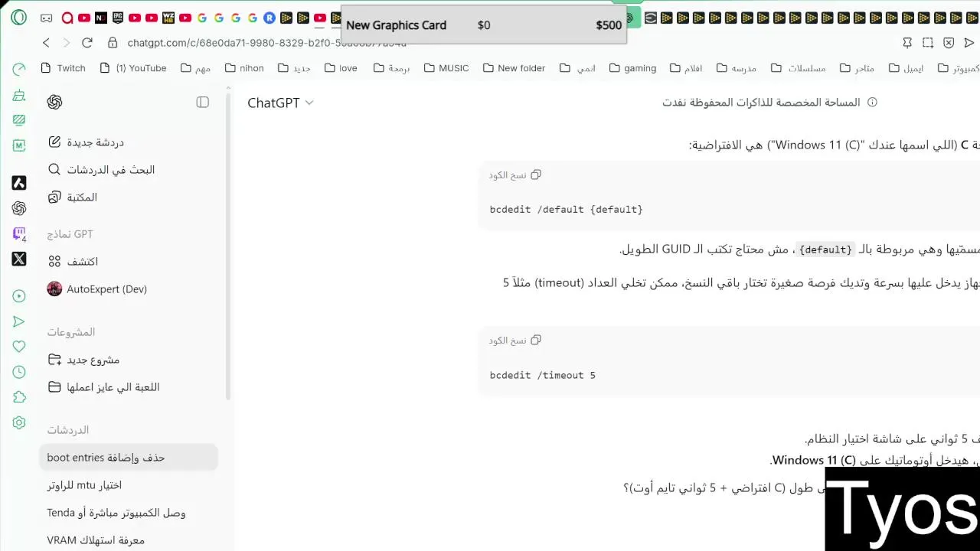Image resolution: width=980 pixels, height=551 pixels.
Task: Open the New folder bookmarks folder
Action: click(514, 68)
